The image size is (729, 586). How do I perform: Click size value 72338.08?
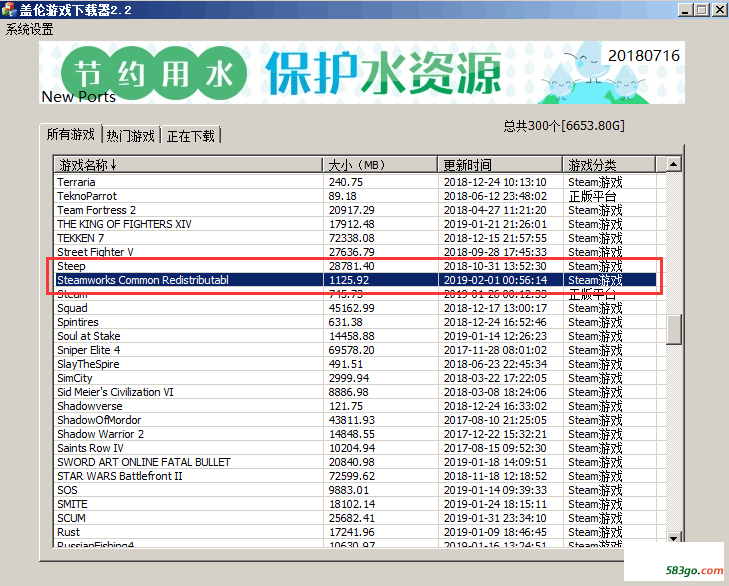[351, 238]
